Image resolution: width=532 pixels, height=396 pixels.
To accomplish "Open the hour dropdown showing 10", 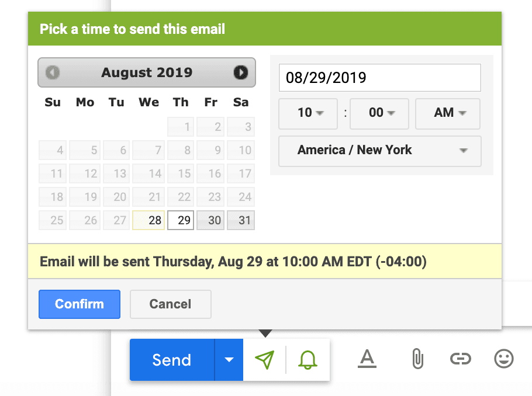I will point(308,113).
